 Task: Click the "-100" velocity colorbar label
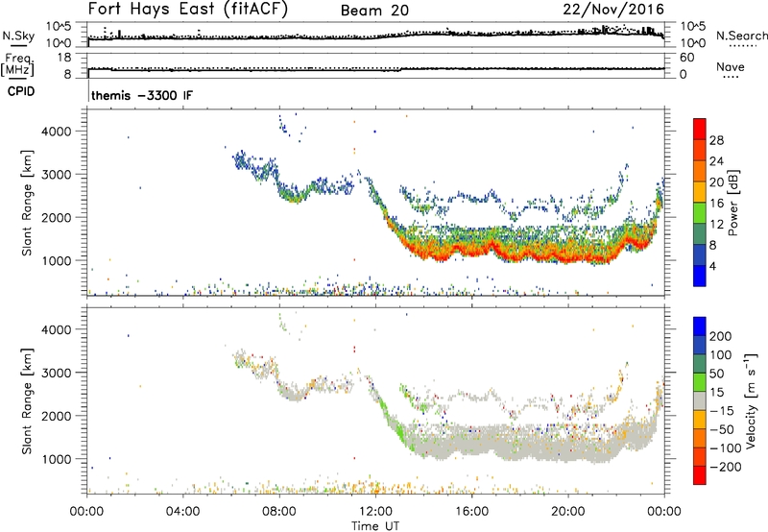[x=726, y=448]
